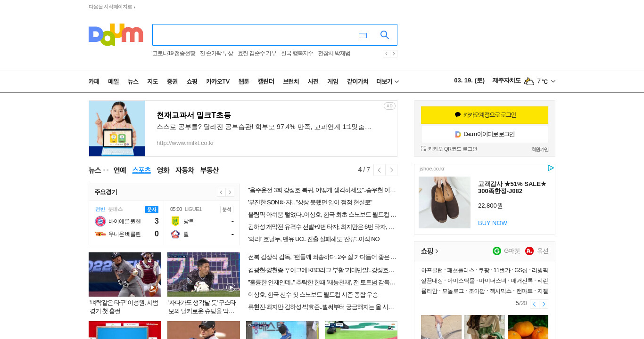Open 웹툰 in the navigation bar

(244, 81)
